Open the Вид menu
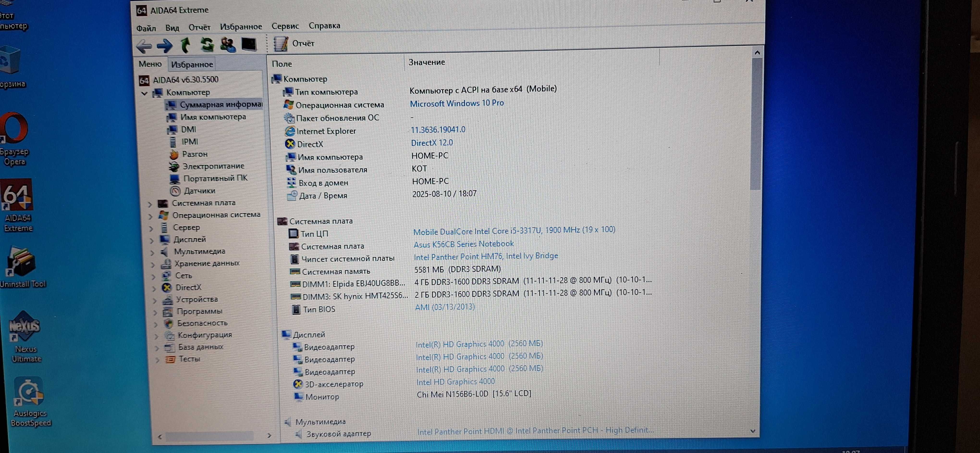 (172, 28)
